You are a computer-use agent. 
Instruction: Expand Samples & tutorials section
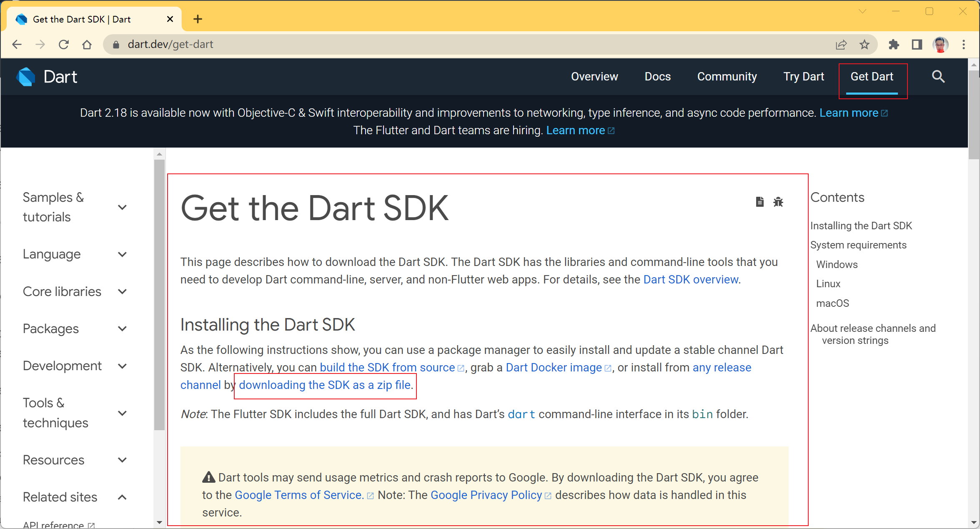point(75,207)
